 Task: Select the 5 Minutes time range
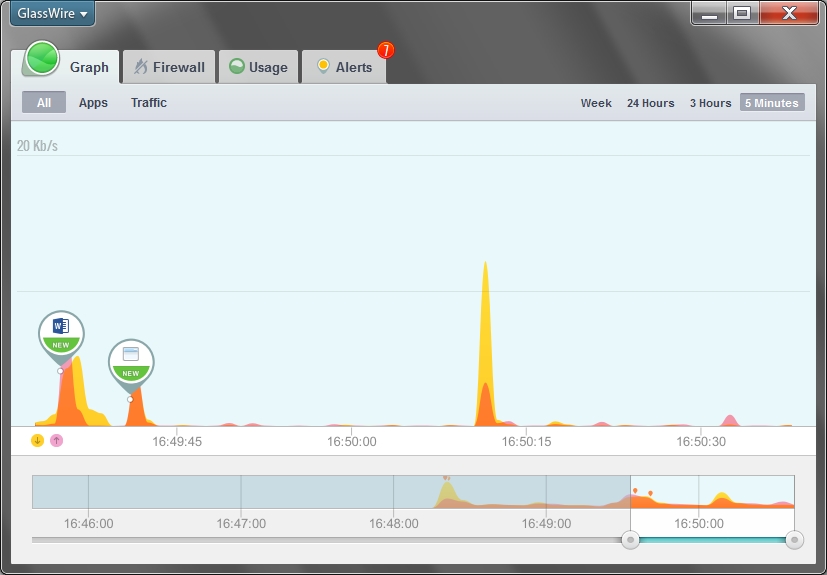[772, 102]
